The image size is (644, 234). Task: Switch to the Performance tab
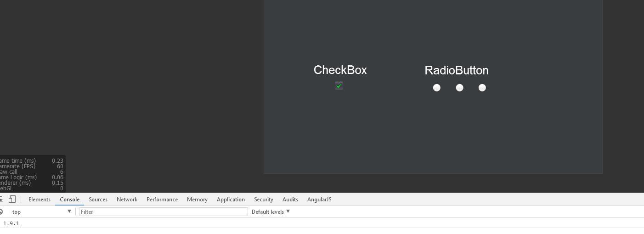[162, 200]
